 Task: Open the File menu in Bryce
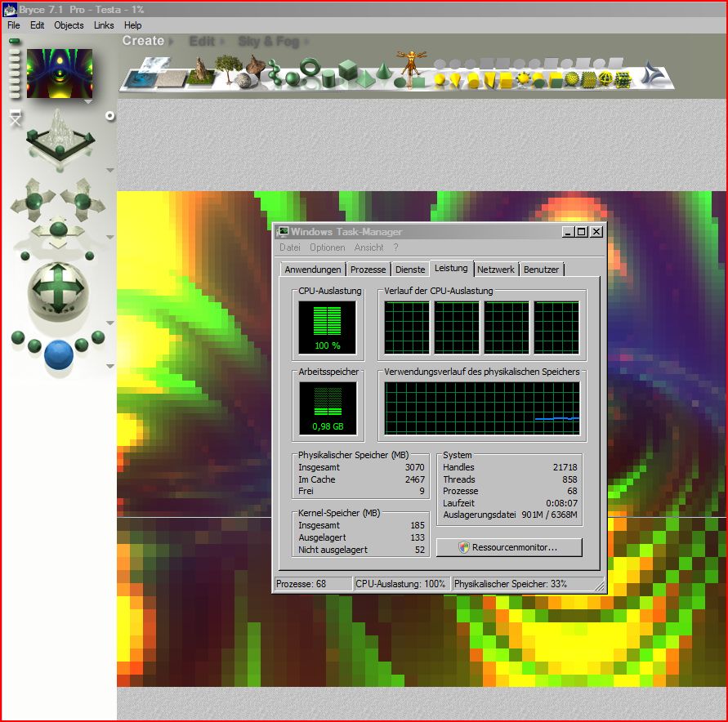[13, 25]
